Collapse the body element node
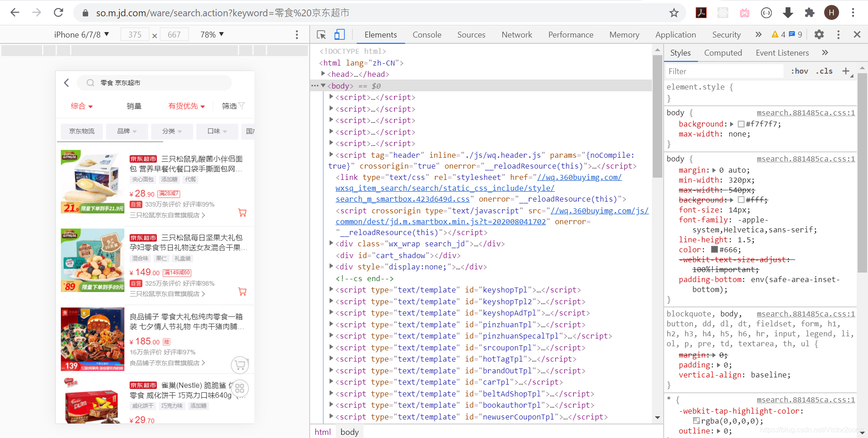This screenshot has height=438, width=868. coord(323,85)
